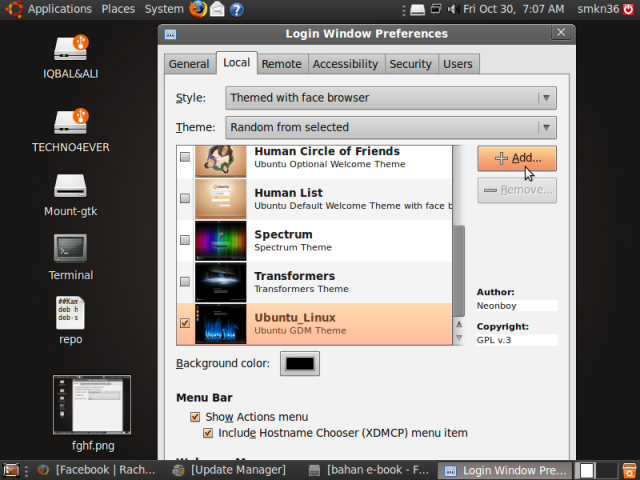Select the Human Circle of Friends preview
Screen dimensions: 640x480
[220, 161]
